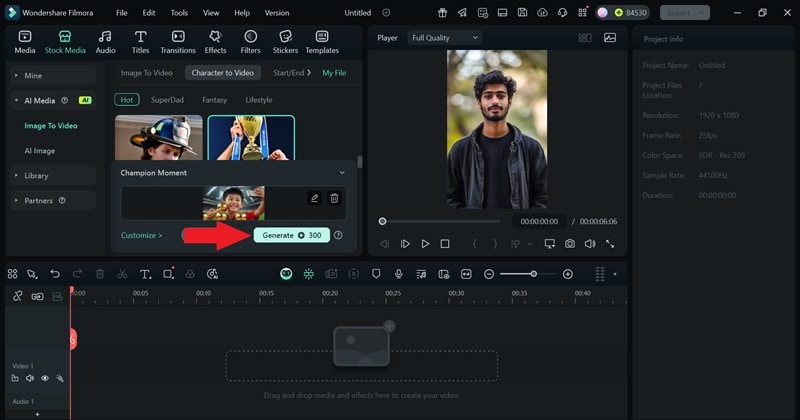Mute the Video 1 track speaker
Screen dimensions: 800x420
pyautogui.click(x=30, y=378)
